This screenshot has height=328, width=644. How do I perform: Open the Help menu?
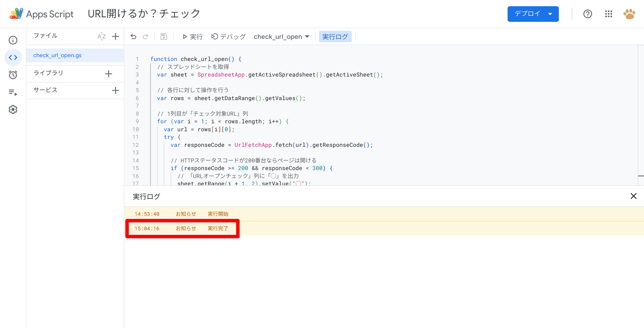tap(588, 14)
